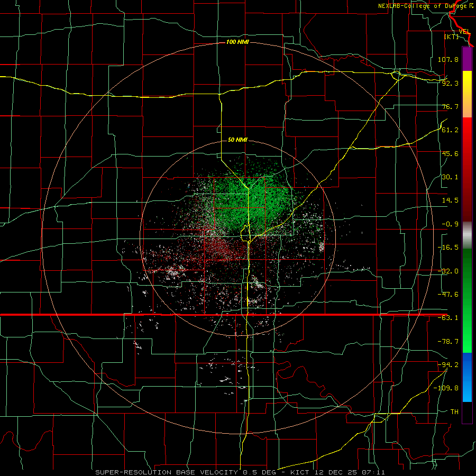
Task: Click the KICT station identifier in the caption
Action: 300,472
